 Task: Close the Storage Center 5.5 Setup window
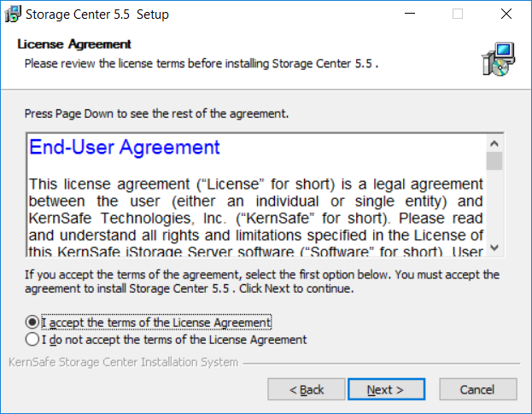[x=506, y=14]
